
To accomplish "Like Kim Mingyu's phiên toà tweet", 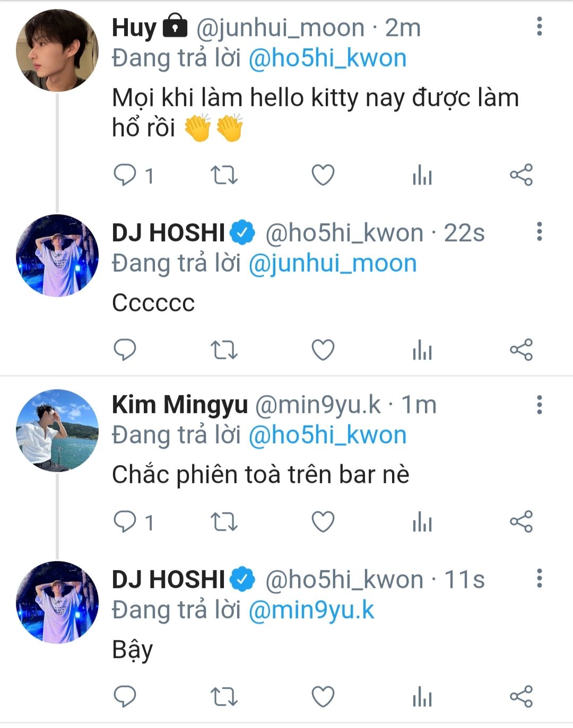I will point(323,522).
